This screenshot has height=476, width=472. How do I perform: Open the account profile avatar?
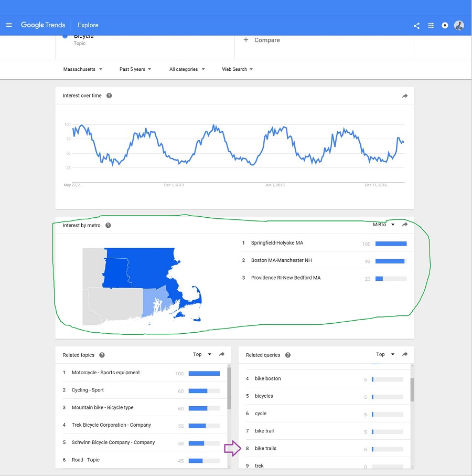tap(459, 26)
